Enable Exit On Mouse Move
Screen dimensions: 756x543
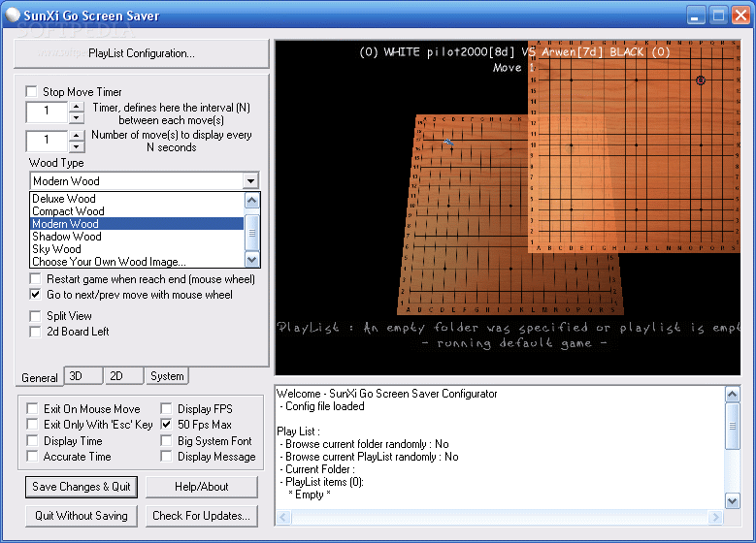click(32, 408)
